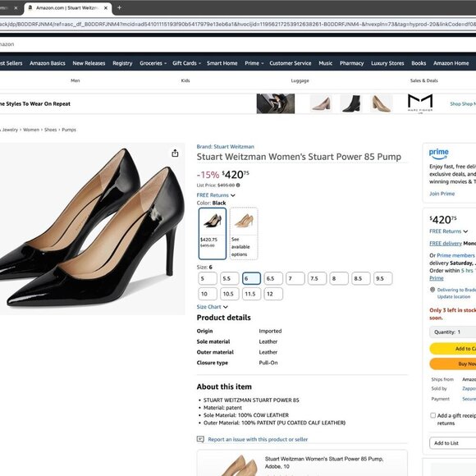Open the Women breadcrumb link
This screenshot has height=476, width=476.
[31, 130]
